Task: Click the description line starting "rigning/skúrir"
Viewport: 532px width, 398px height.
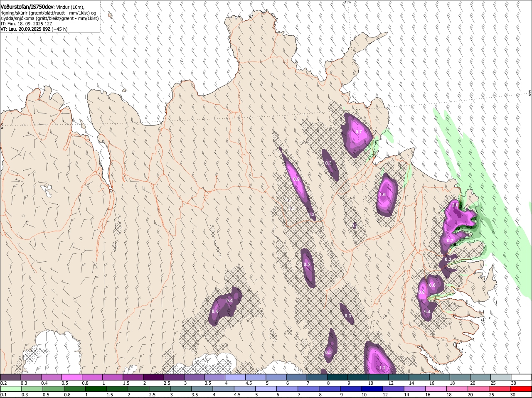Action: (48, 13)
